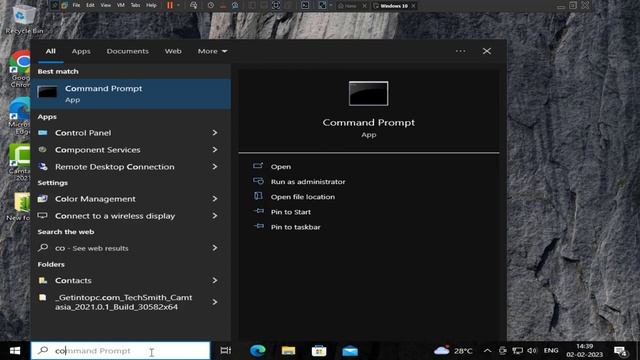This screenshot has height=360, width=640.
Task: Open the VMware File menu
Action: tap(76, 5)
